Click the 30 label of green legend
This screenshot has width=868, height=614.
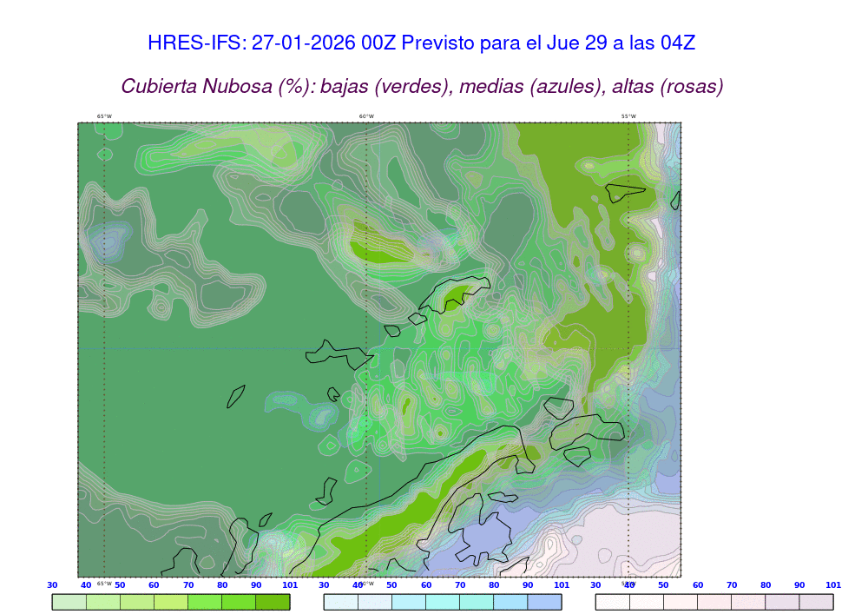click(x=52, y=585)
